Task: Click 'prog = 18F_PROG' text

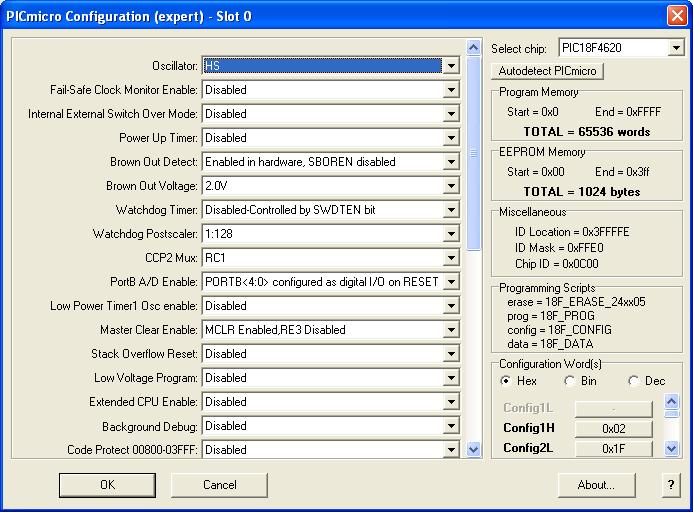Action: 551,316
